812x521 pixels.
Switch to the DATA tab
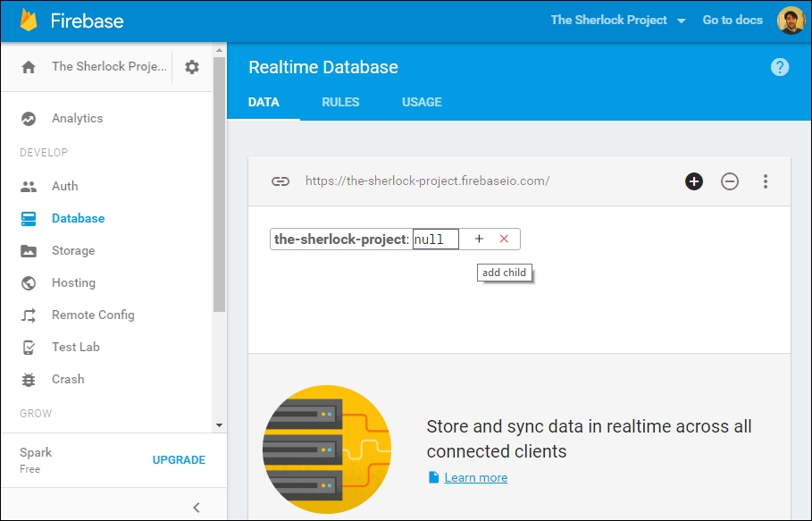[x=264, y=102]
